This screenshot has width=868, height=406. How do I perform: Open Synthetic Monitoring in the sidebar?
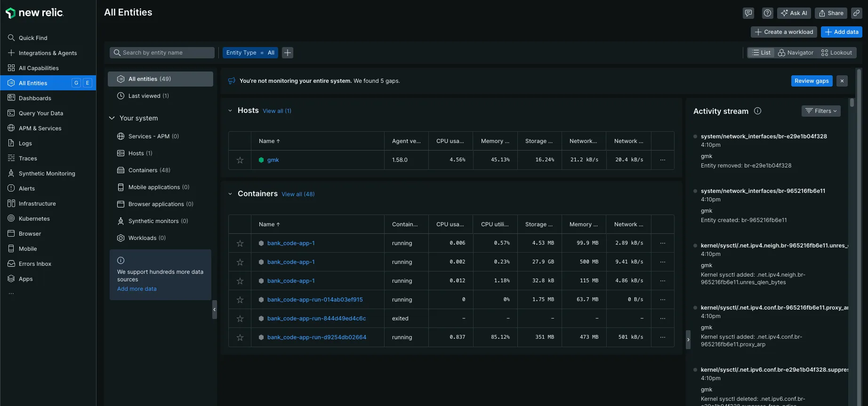click(47, 174)
